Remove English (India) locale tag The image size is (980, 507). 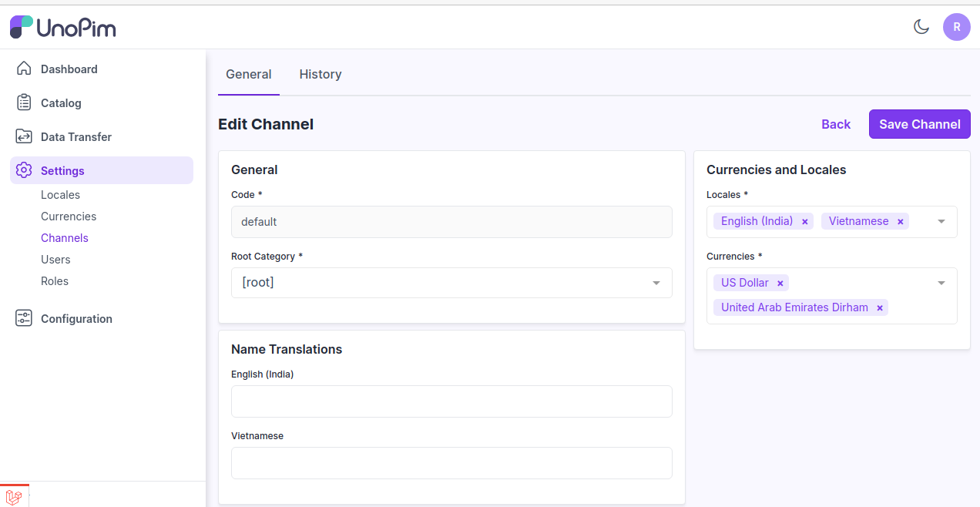tap(804, 222)
